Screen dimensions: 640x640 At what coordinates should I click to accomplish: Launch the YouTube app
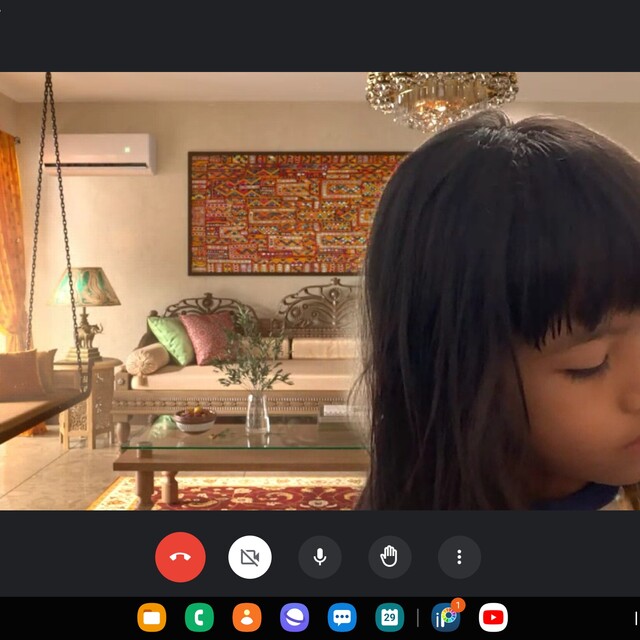[x=493, y=617]
